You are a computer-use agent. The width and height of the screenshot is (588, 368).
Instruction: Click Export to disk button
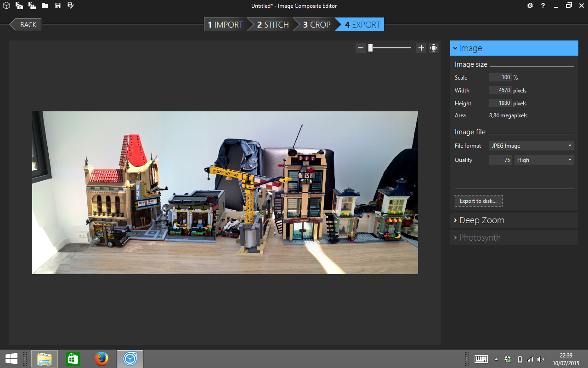478,201
